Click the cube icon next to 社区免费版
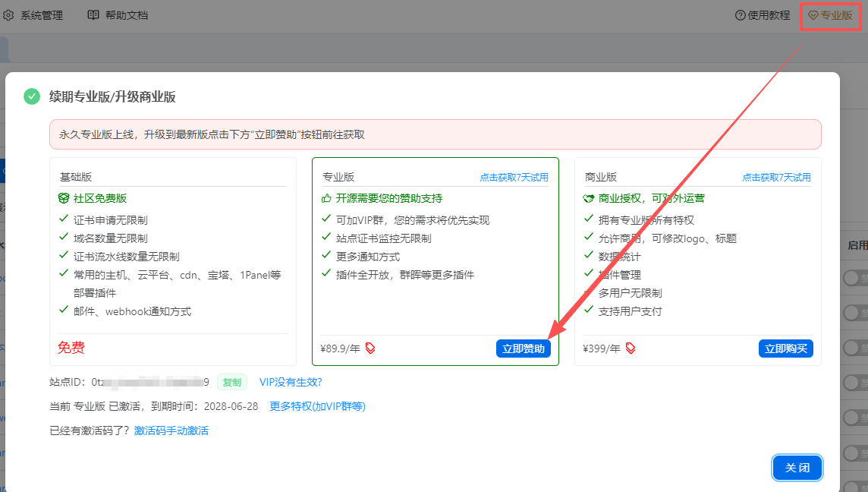Image resolution: width=868 pixels, height=492 pixels. tap(64, 198)
